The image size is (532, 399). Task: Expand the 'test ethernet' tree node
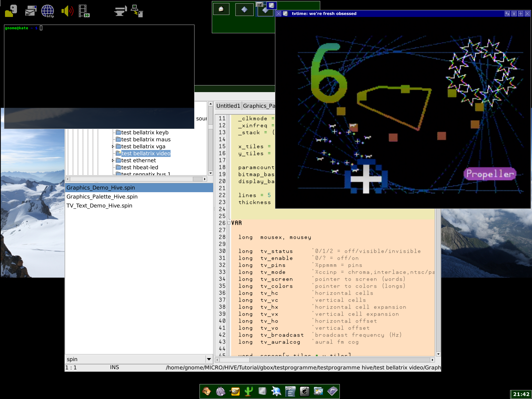tap(113, 160)
